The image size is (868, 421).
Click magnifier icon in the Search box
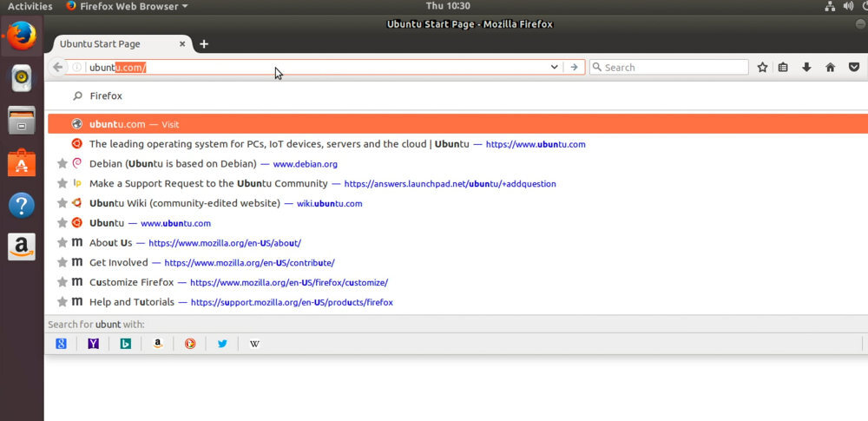pyautogui.click(x=597, y=67)
